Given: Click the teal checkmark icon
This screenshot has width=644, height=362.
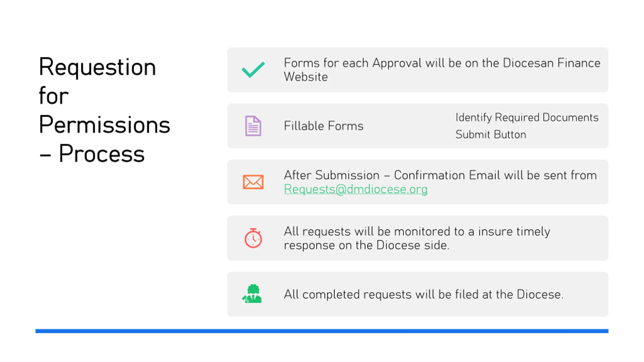Looking at the screenshot, I should pos(253,70).
